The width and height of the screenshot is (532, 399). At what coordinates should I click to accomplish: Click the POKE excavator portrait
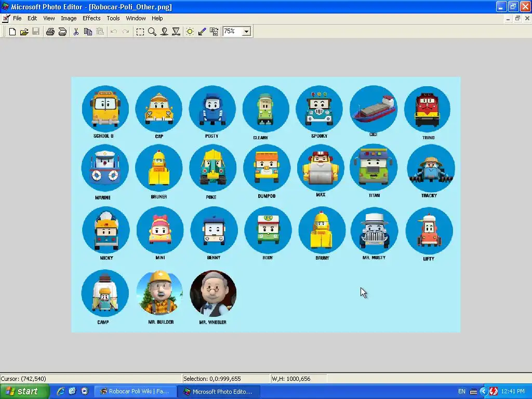[212, 168]
